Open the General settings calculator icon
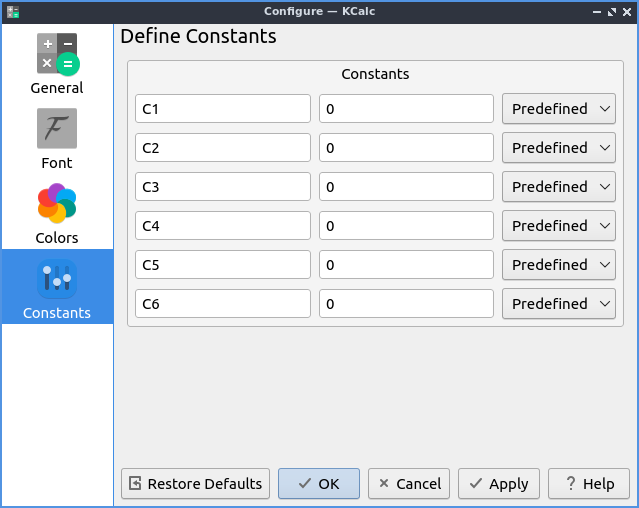 [x=57, y=54]
